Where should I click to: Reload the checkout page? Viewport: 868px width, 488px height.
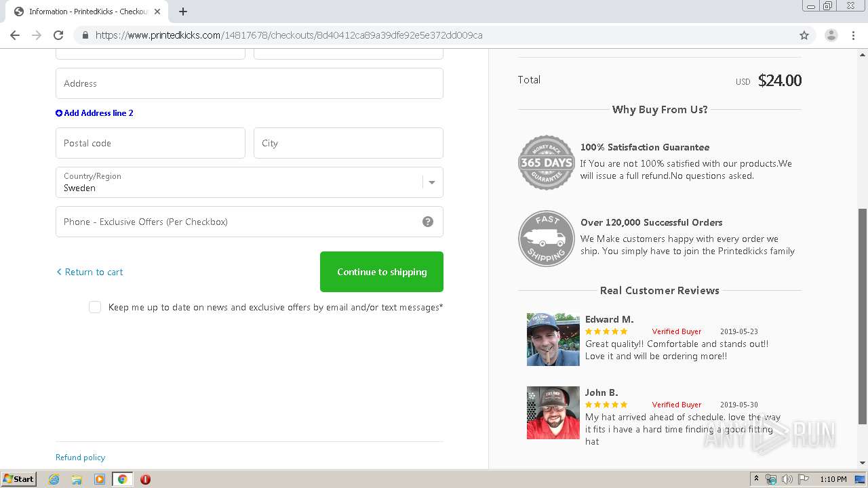click(58, 35)
